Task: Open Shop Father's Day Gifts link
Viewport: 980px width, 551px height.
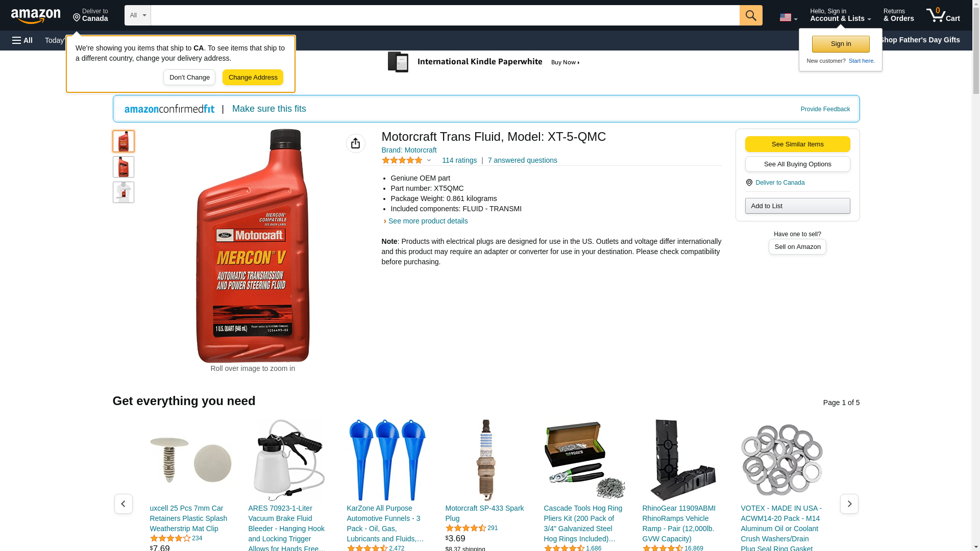Action: 919,40
